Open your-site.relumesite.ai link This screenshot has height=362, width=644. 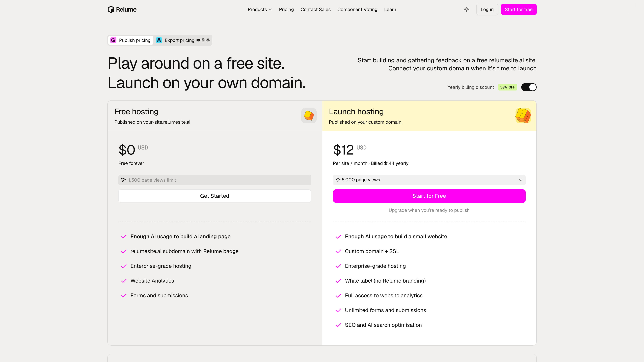[167, 122]
